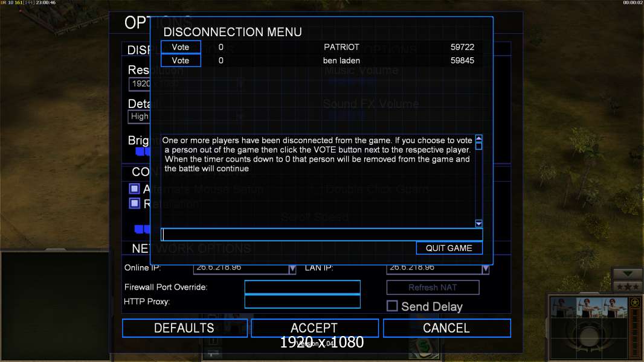Image resolution: width=644 pixels, height=362 pixels.
Task: Focus the disconnection menu chat input field
Action: tap(321, 235)
